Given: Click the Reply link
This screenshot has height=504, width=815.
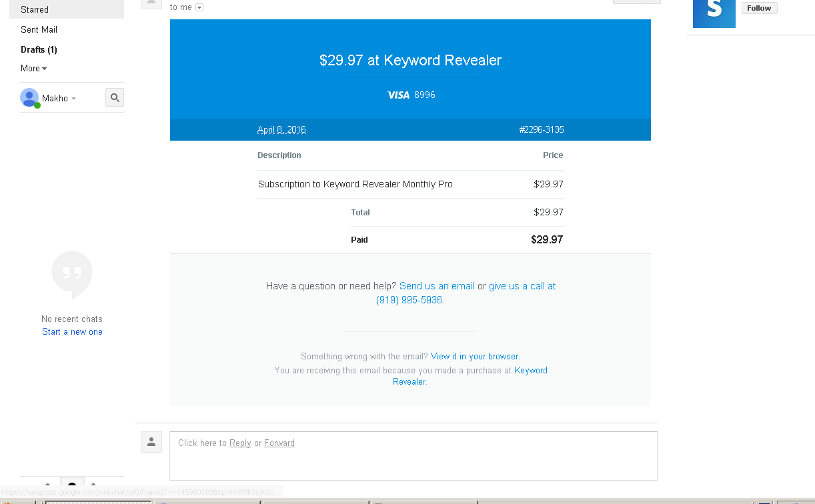Looking at the screenshot, I should [240, 443].
